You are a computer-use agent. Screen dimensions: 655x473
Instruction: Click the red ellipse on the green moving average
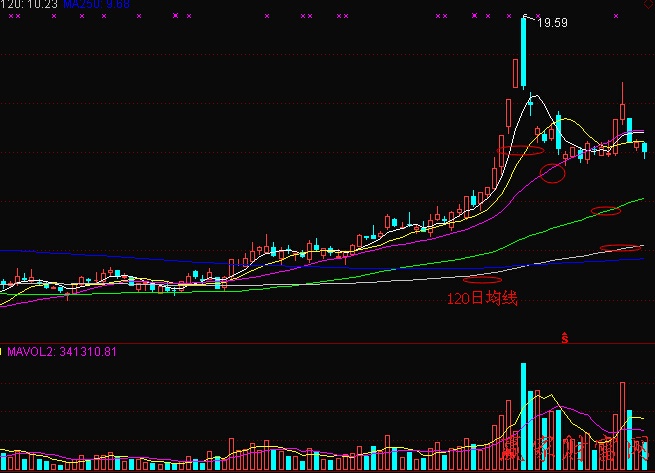606,210
